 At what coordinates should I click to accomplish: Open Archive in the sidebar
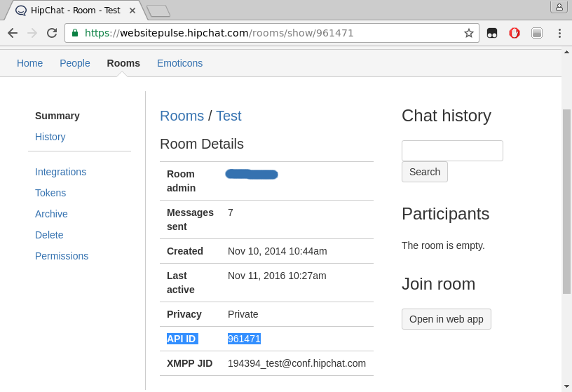51,214
